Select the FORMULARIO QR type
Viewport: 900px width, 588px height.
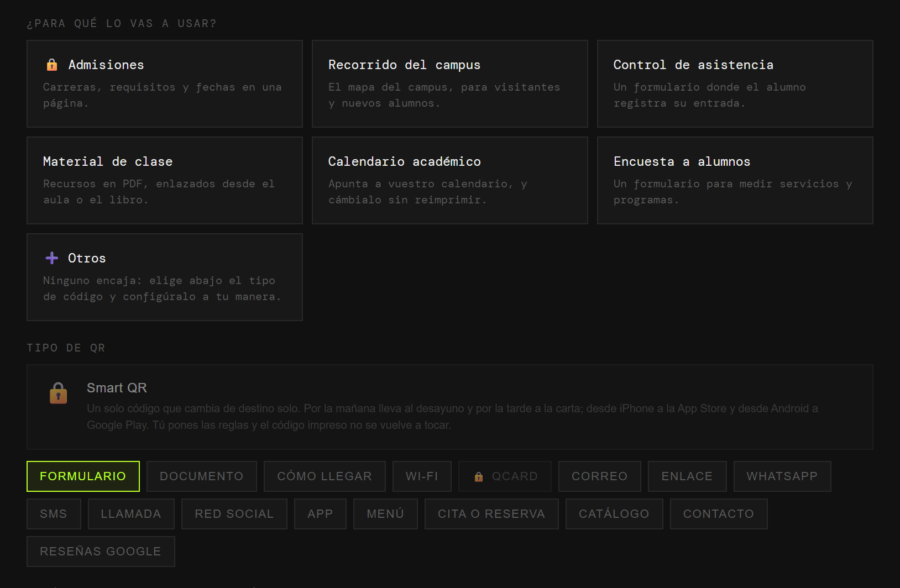tap(83, 476)
